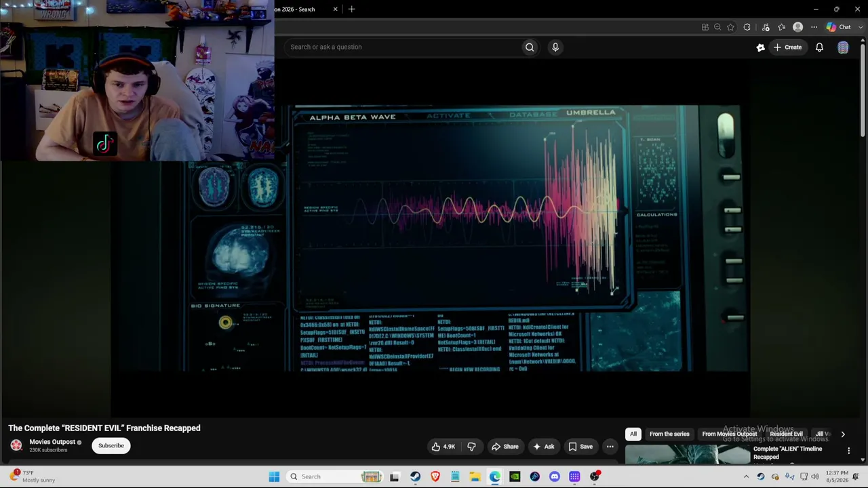Click the Create button
The height and width of the screenshot is (488, 868).
(x=787, y=47)
